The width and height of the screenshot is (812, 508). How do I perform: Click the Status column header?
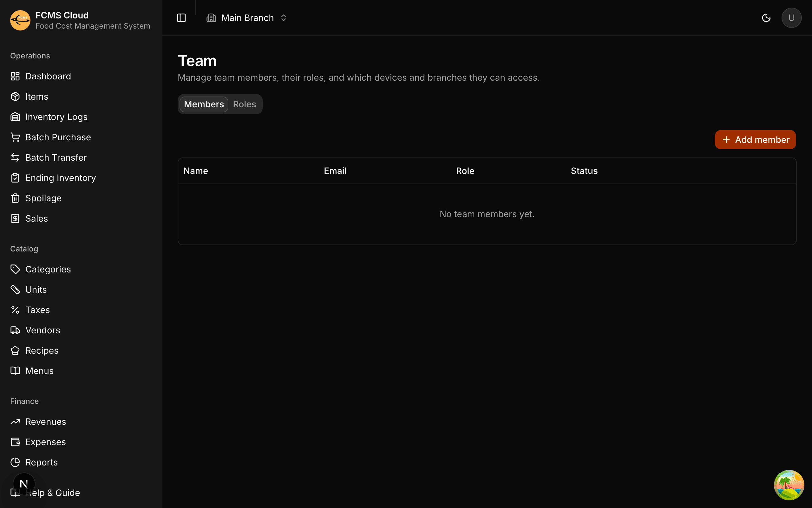click(x=584, y=171)
